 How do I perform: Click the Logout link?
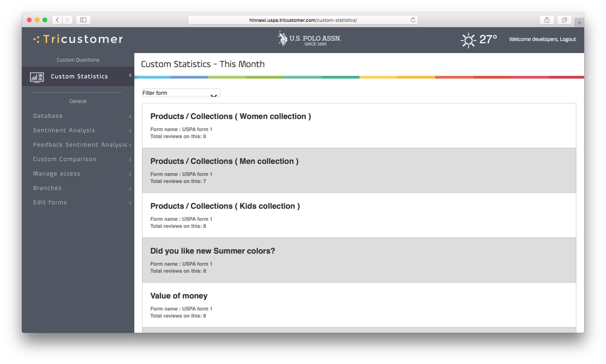(568, 39)
